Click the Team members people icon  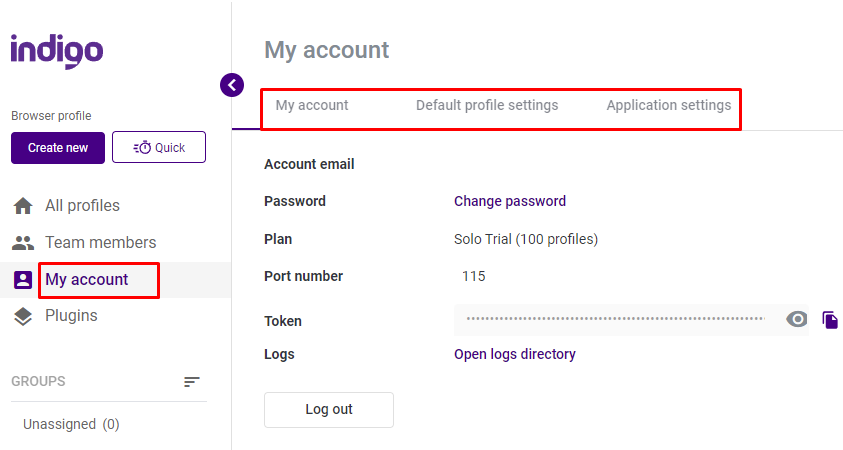[23, 243]
